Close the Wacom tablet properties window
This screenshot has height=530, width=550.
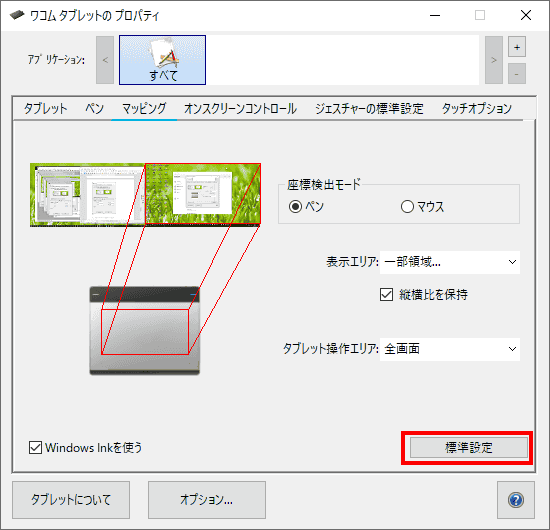526,15
